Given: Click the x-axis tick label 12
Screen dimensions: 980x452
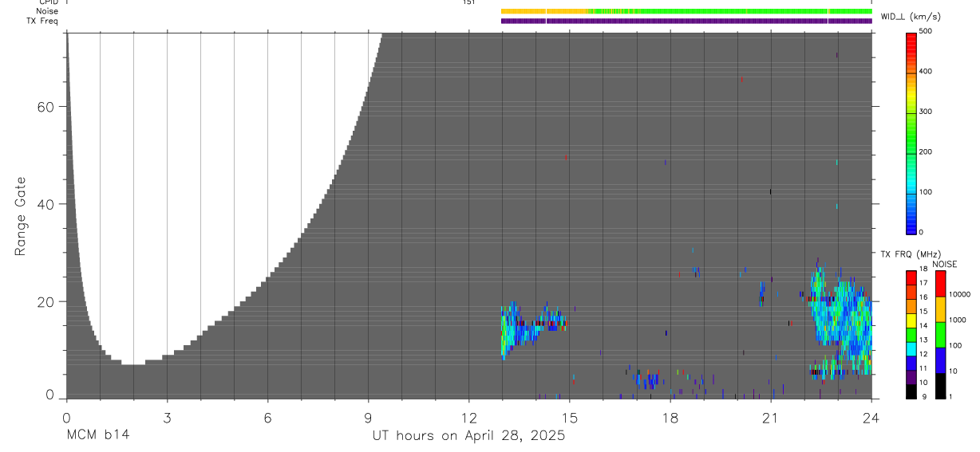Looking at the screenshot, I should click(468, 417).
